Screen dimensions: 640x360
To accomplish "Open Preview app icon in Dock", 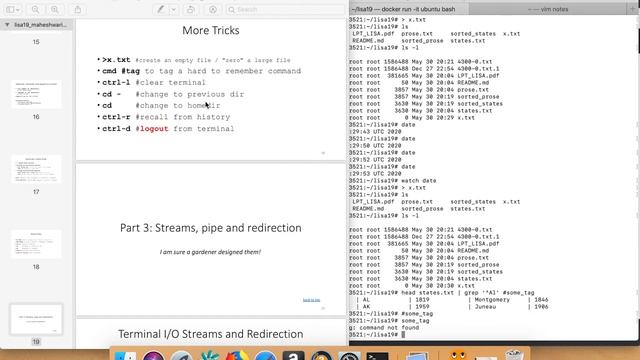I will (x=417, y=356).
